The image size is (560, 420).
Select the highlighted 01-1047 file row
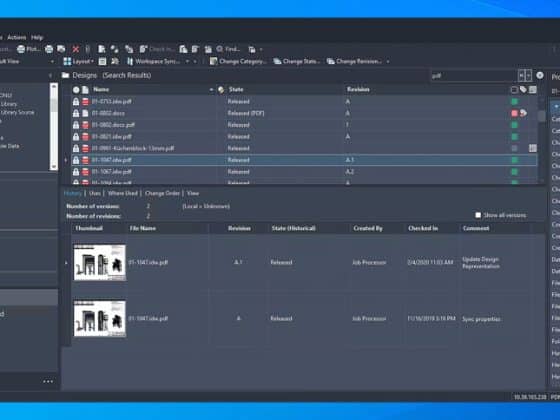304,160
